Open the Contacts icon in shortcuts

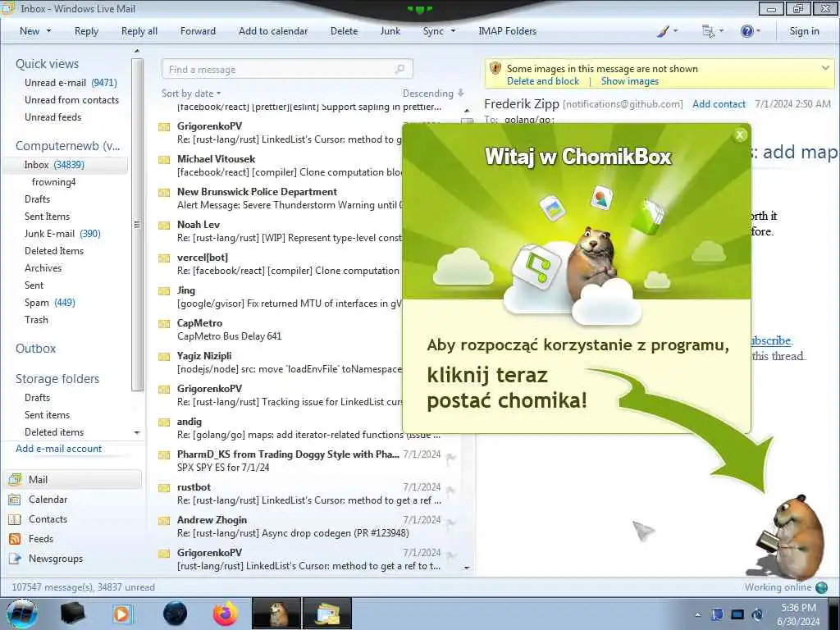click(x=15, y=519)
